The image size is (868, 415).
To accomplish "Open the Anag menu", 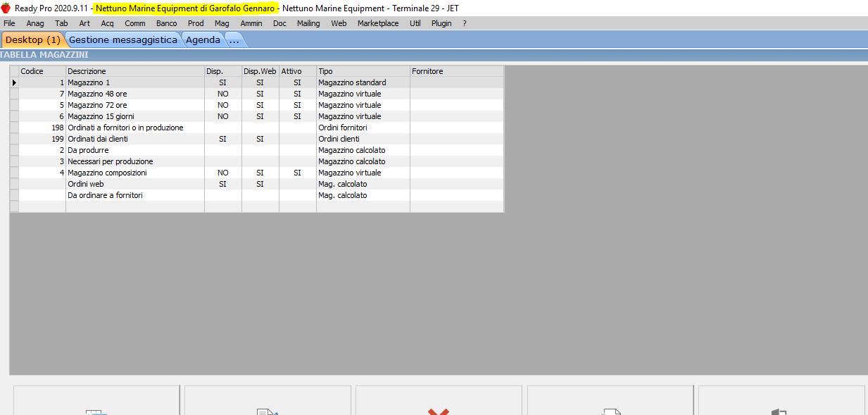I will [x=35, y=23].
